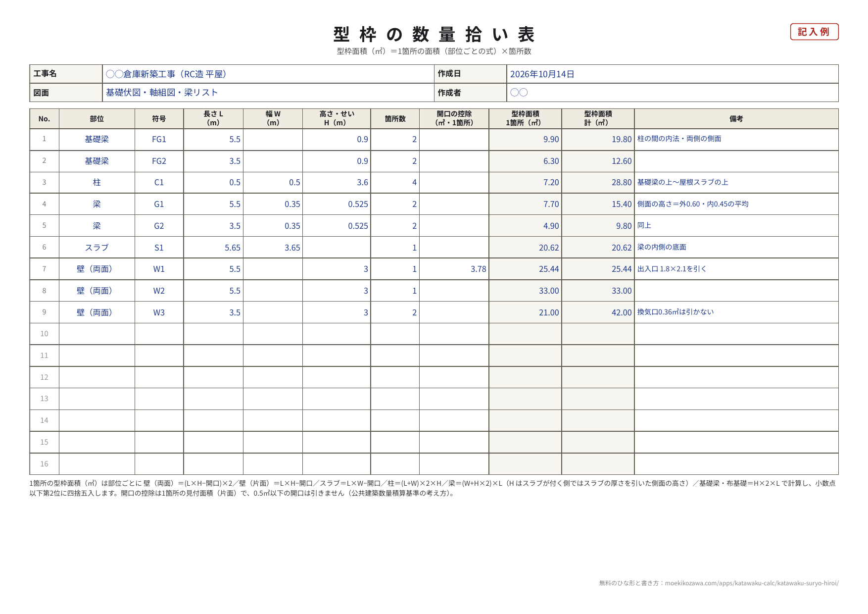Click the opening deduction value 3.78
The height and width of the screenshot is (614, 868).
click(478, 269)
